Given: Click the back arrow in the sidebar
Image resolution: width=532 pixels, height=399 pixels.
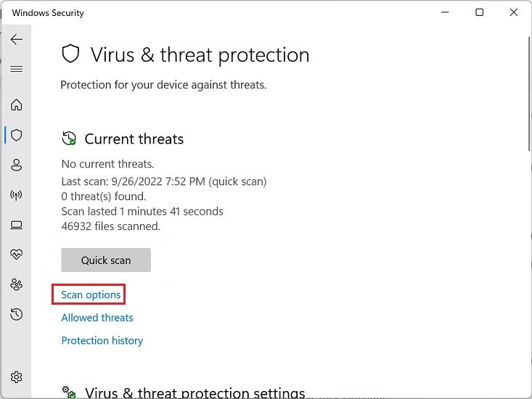Looking at the screenshot, I should coord(17,39).
